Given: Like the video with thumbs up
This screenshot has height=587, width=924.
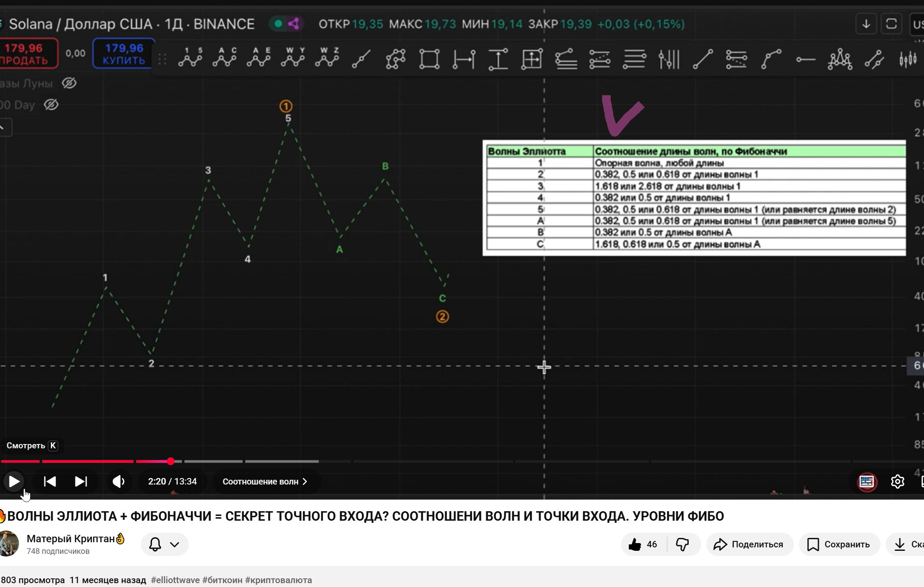Looking at the screenshot, I should point(643,544).
